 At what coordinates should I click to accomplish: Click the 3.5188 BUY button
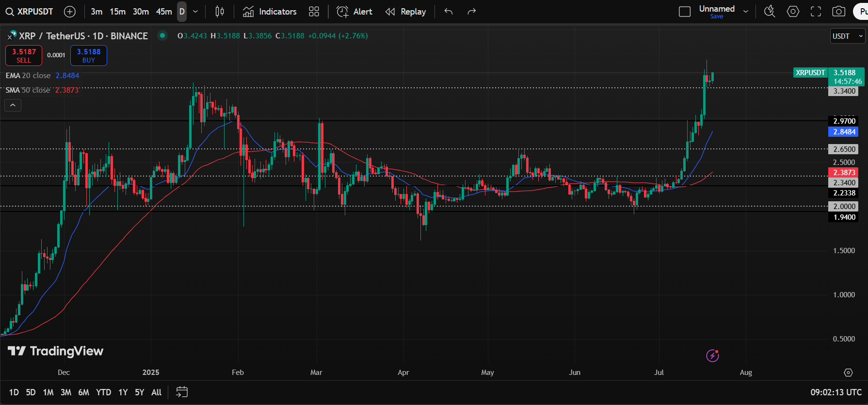click(x=89, y=56)
